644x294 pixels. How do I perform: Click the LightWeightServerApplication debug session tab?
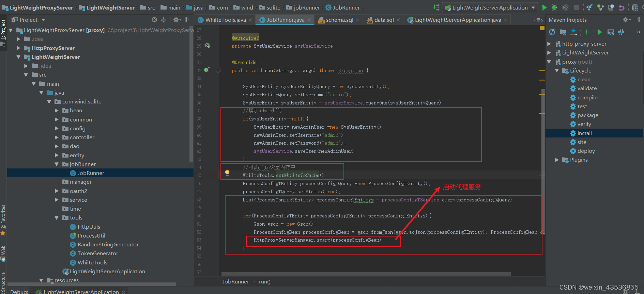point(81,292)
